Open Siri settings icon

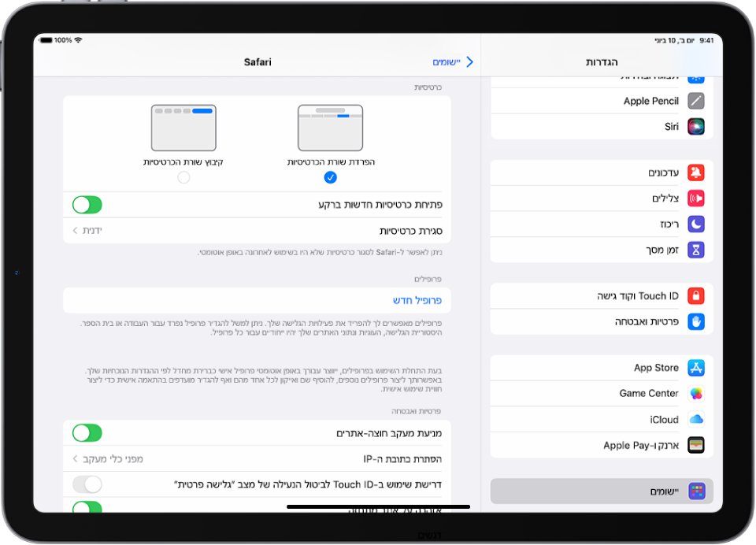tap(695, 126)
